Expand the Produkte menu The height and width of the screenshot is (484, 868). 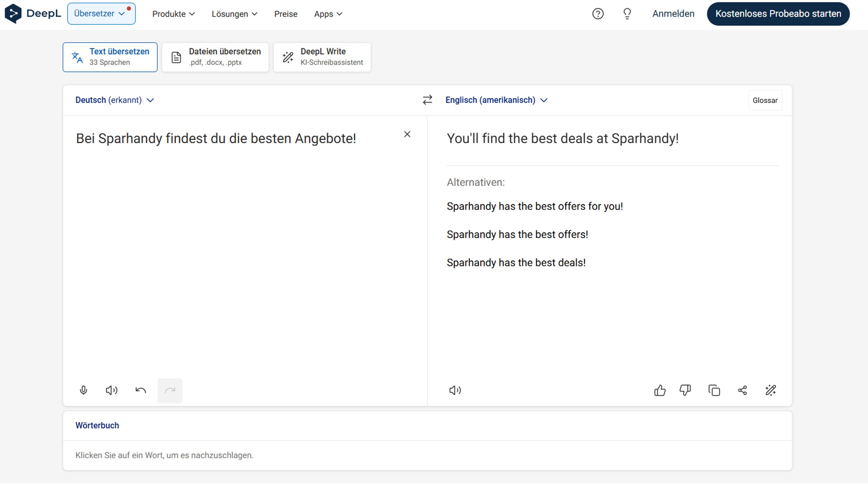[173, 14]
